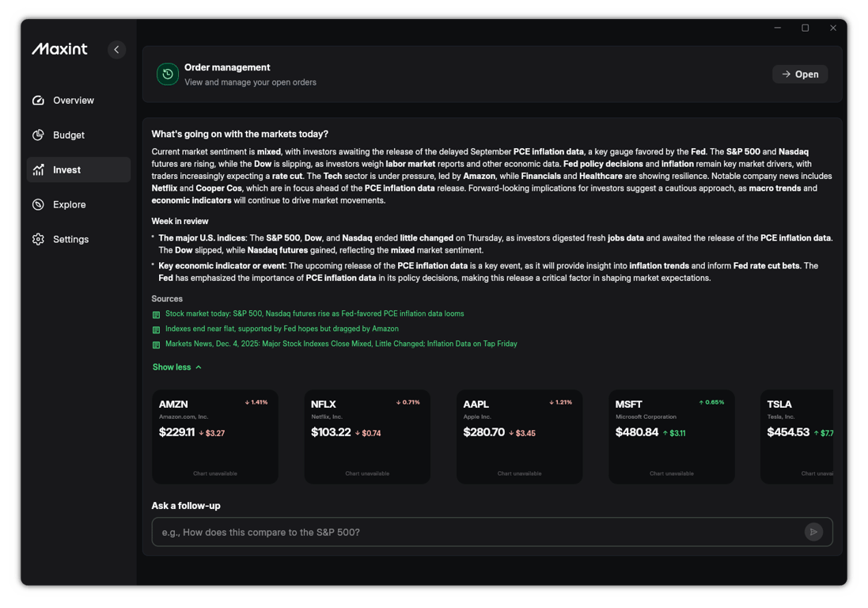Collapse the sidebar with the chevron button
Screen dimensions: 868x608
(116, 50)
